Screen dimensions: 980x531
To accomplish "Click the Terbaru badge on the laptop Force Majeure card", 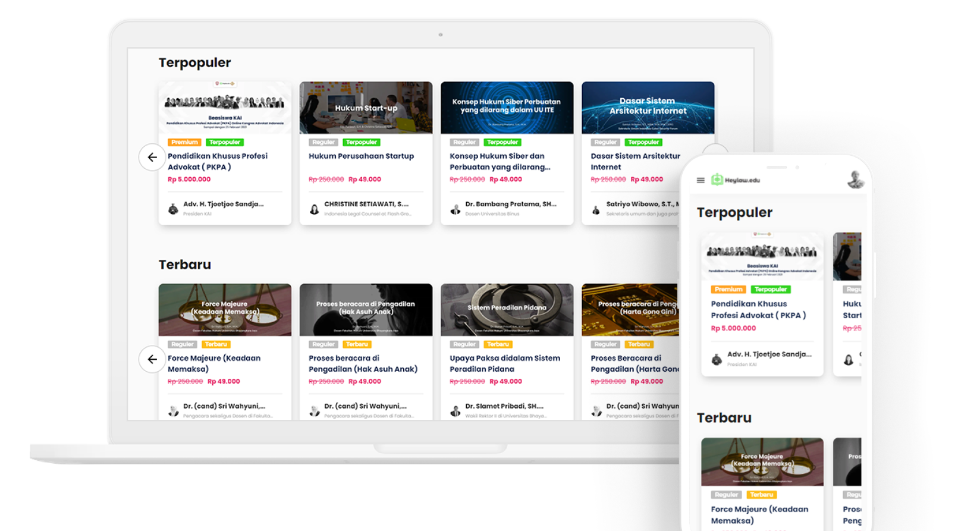I will point(216,344).
